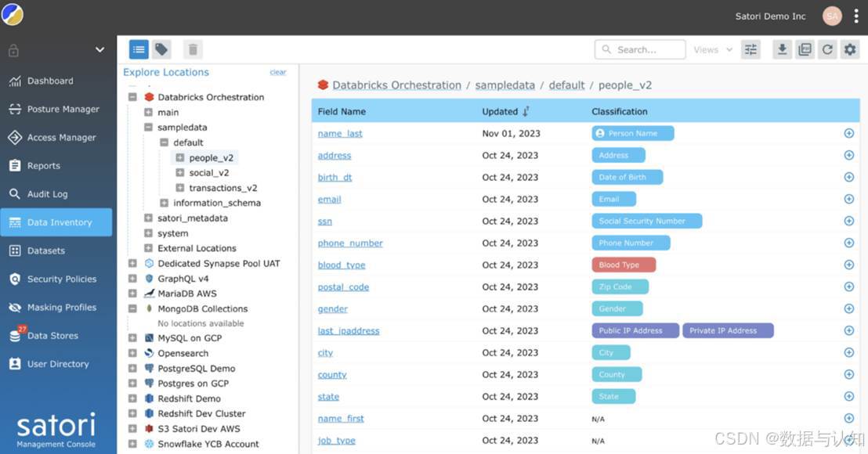Screen dimensions: 868x454
Task: Collapse the Databricks Orchestration tree node
Action: pyautogui.click(x=132, y=97)
